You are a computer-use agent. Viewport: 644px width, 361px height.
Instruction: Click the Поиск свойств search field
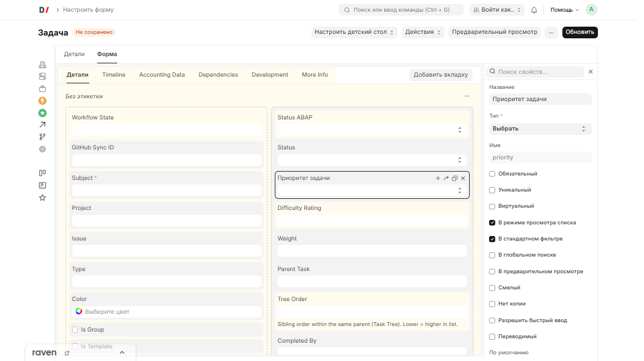pos(535,72)
